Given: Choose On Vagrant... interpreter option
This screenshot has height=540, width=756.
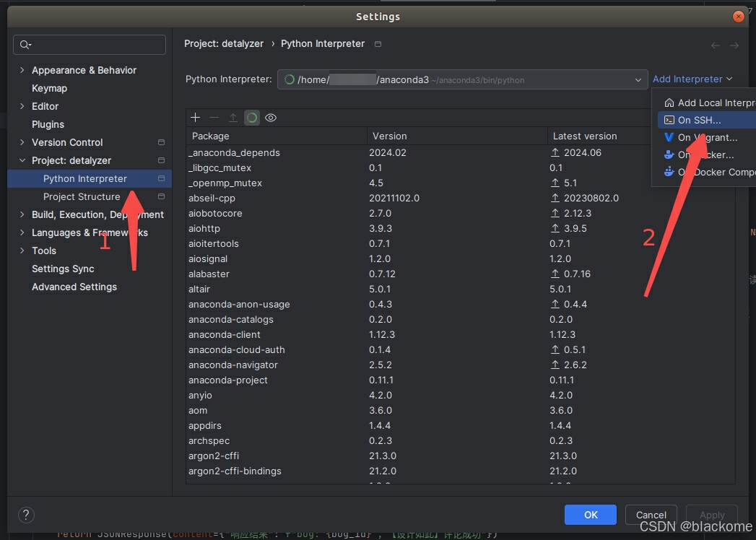Looking at the screenshot, I should [x=707, y=137].
